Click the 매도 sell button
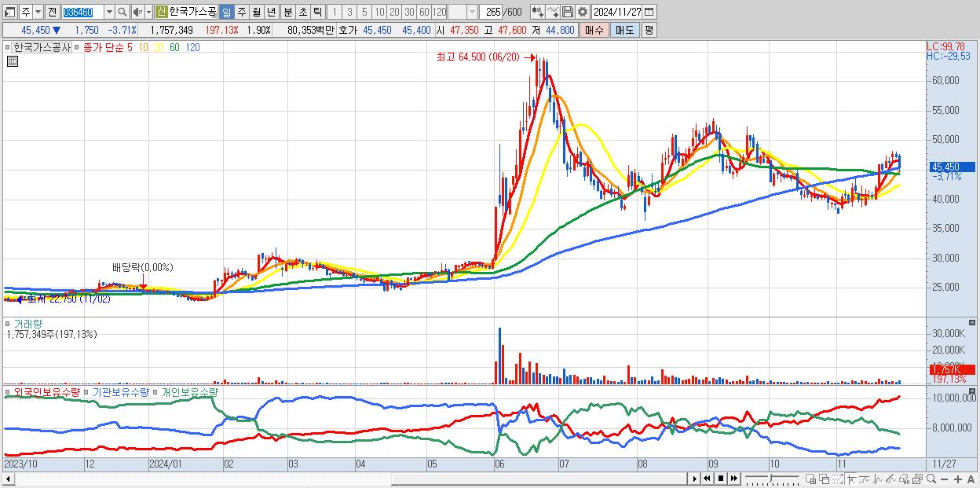Image resolution: width=980 pixels, height=488 pixels. [624, 30]
